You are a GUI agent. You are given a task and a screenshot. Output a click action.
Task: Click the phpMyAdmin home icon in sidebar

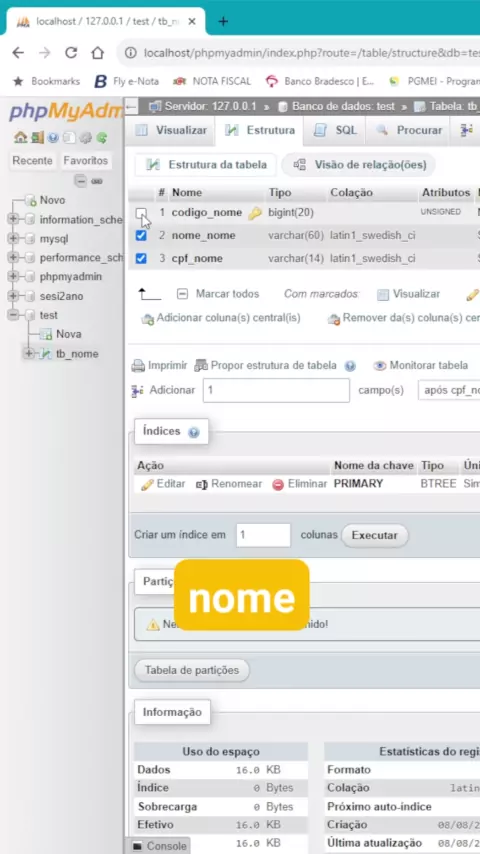pos(20,137)
